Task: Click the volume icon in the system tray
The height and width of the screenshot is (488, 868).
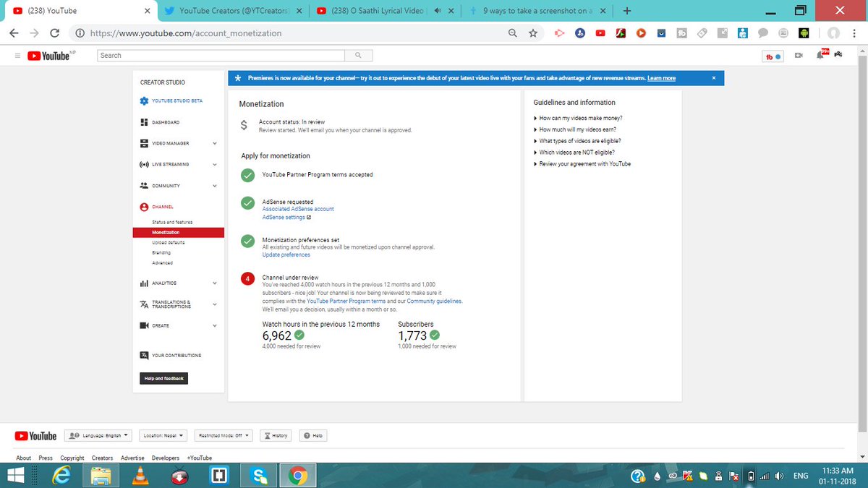Action: [x=779, y=476]
